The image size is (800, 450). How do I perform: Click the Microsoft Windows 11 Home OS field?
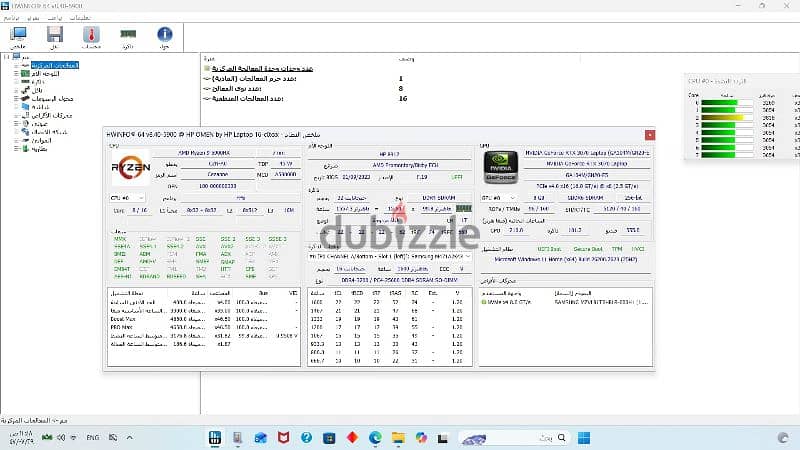pos(566,259)
